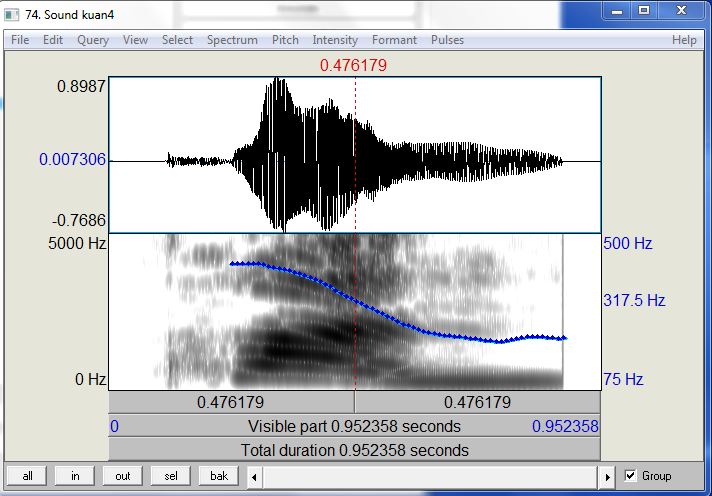
Task: Click the blue '0.952358' end time label
Action: pos(565,426)
